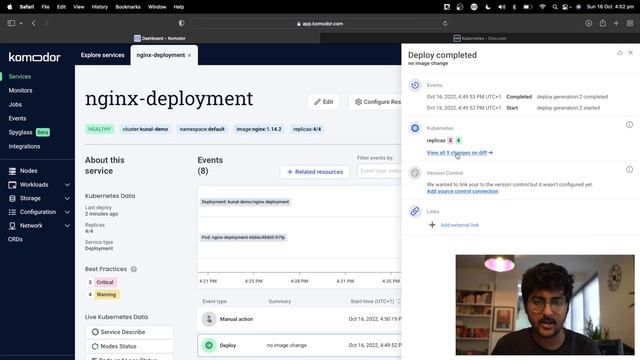Click the Workloads sidebar icon

[x=12, y=185]
